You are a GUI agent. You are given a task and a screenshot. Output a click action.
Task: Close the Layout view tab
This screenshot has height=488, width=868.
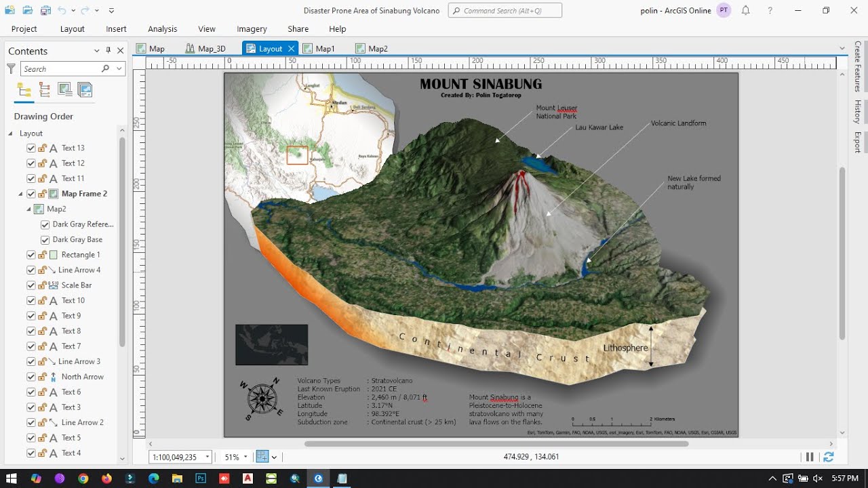coord(292,49)
